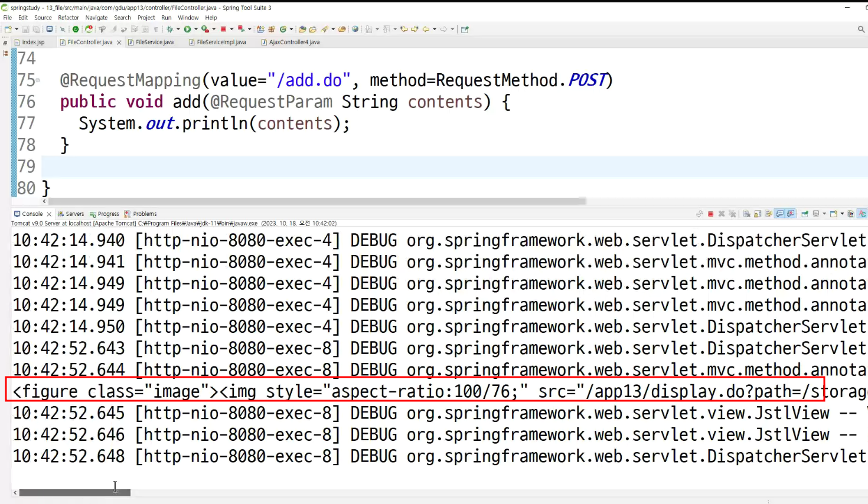Click the green Run play icon

[x=187, y=29]
